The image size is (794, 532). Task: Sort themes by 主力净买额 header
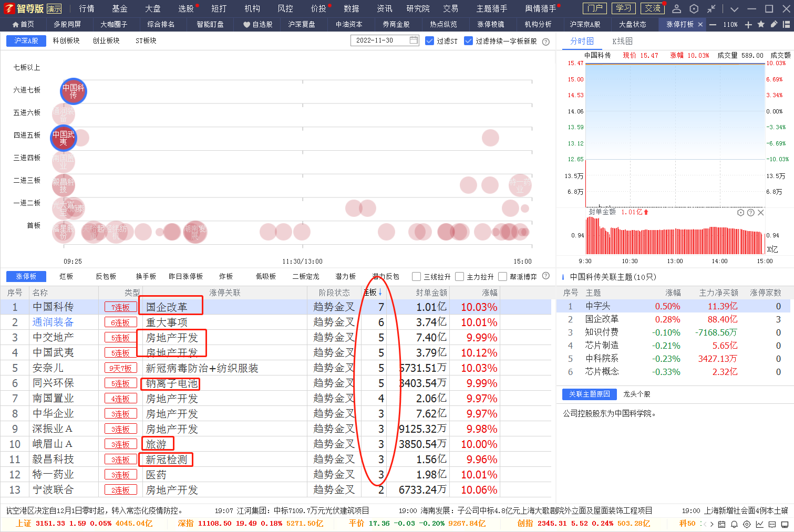click(x=718, y=293)
